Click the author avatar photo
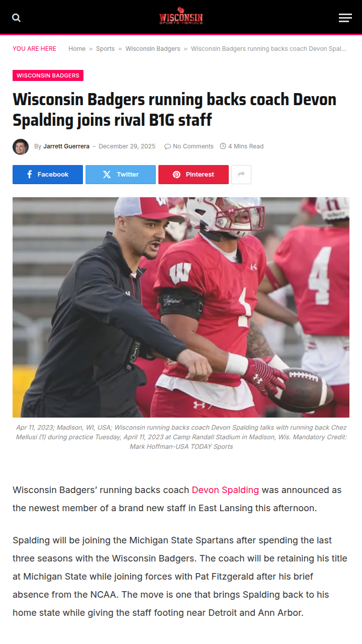 click(x=21, y=146)
